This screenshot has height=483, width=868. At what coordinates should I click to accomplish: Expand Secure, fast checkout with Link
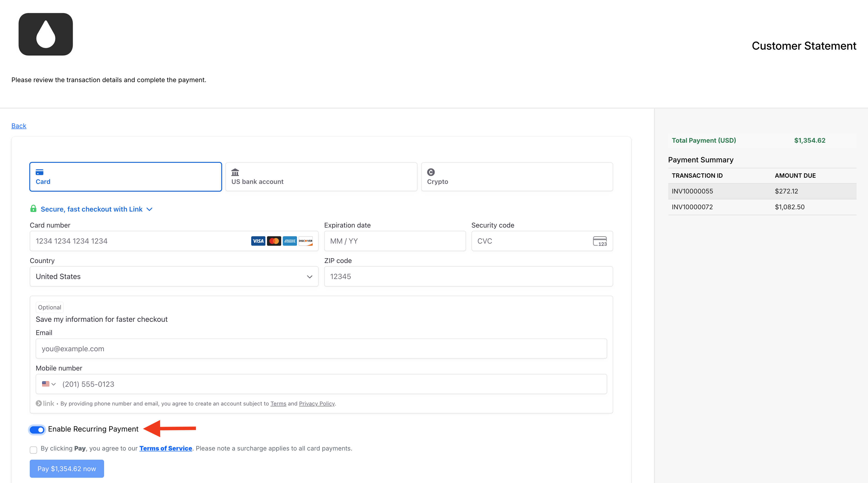tap(96, 209)
